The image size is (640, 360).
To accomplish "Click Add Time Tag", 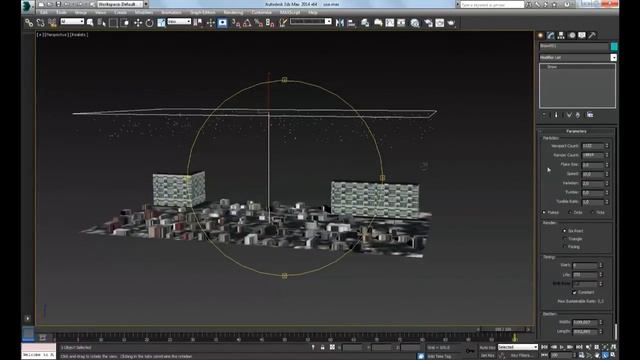I will point(439,356).
